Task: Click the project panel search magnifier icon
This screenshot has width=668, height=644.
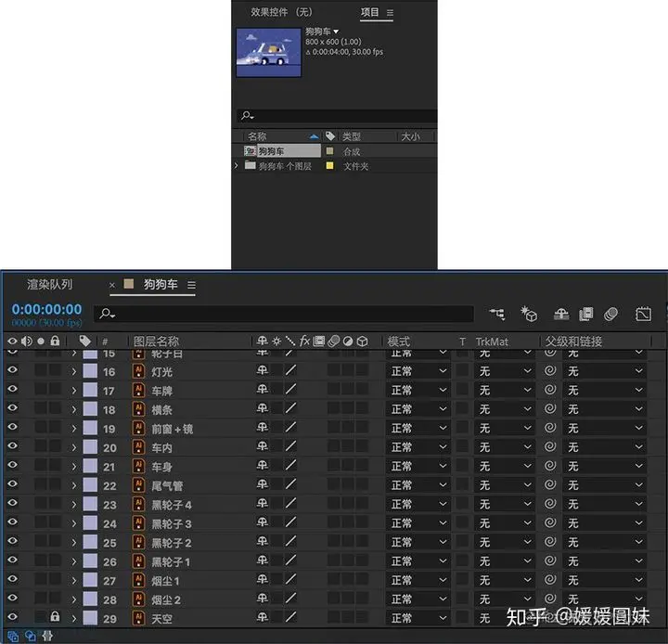Action: [x=247, y=115]
